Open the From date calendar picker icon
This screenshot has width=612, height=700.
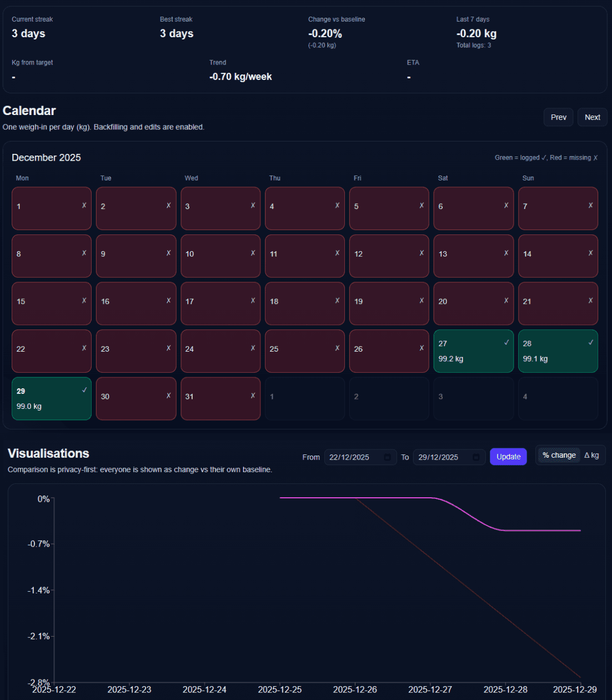pos(388,457)
